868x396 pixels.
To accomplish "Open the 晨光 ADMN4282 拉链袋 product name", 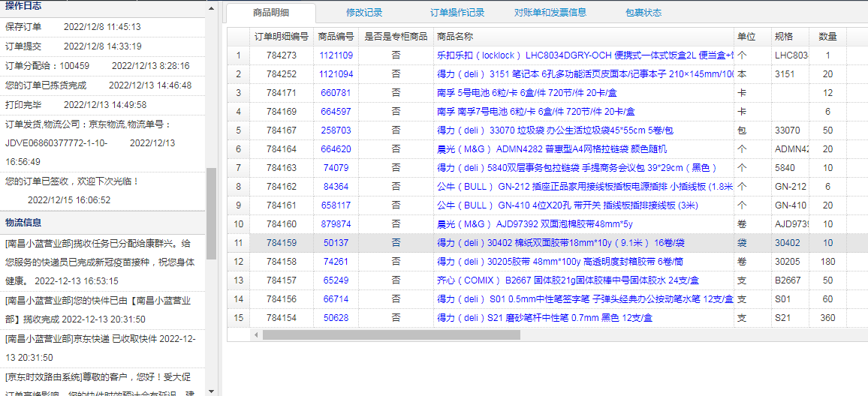I will (552, 148).
